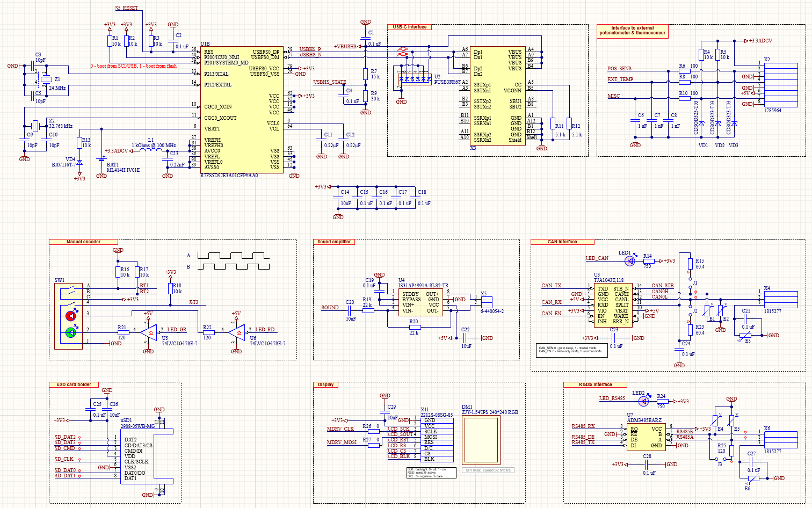
Task: Click the LED_CAN net label
Action: [597, 258]
